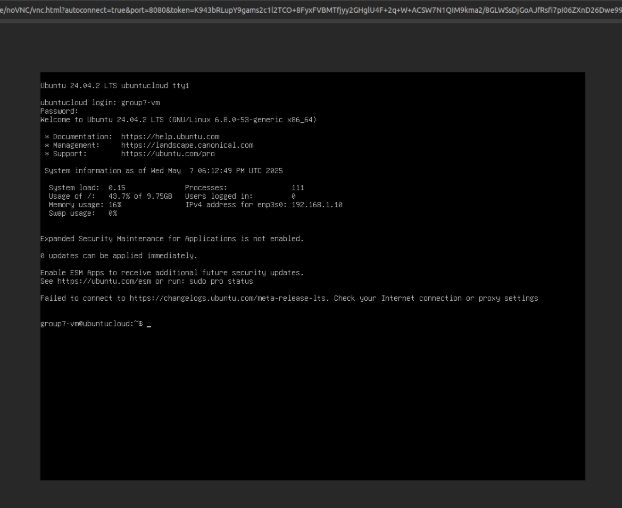This screenshot has width=622, height=508.
Task: Click the 'Welcome to Ubuntu 24.04.2 LTS' line
Action: [x=179, y=120]
